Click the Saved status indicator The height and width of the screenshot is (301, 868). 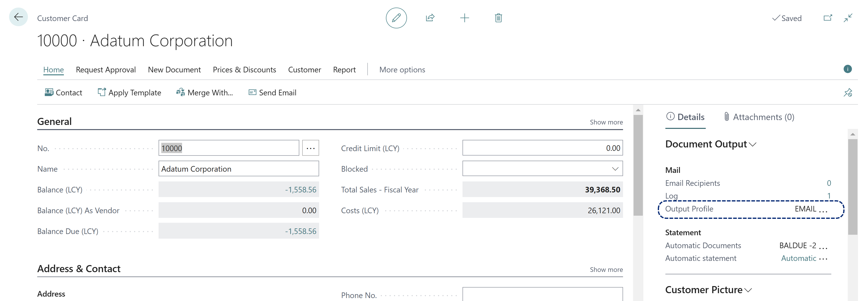pyautogui.click(x=787, y=18)
